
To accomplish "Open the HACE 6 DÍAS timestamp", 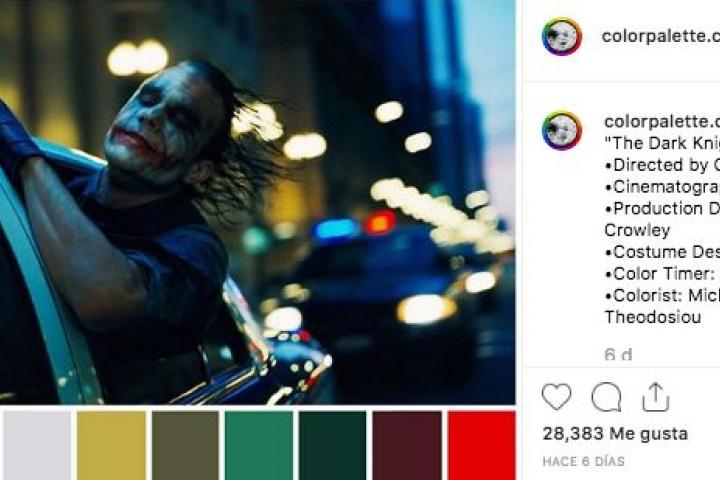I will 583,461.
